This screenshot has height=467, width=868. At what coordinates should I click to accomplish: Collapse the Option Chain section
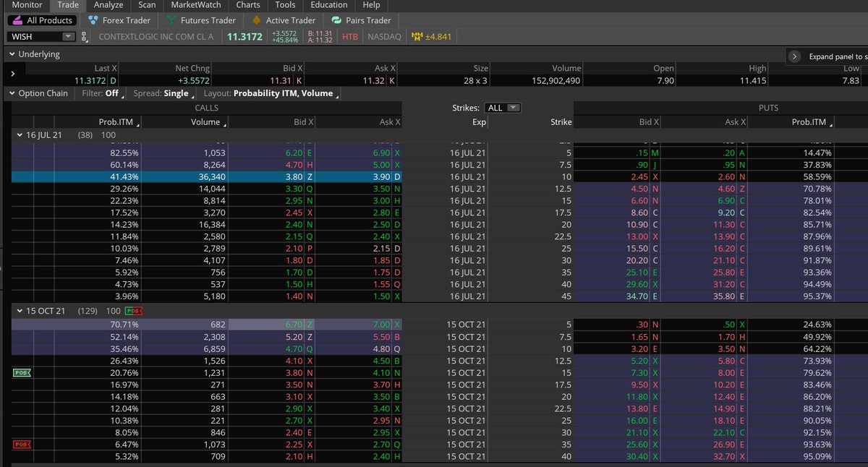pyautogui.click(x=12, y=93)
